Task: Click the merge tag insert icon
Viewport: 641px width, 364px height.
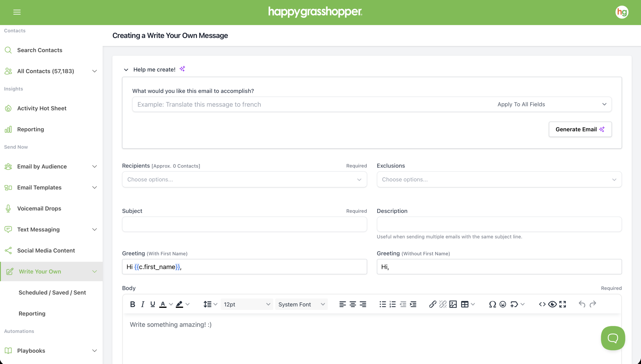Action: 514,304
